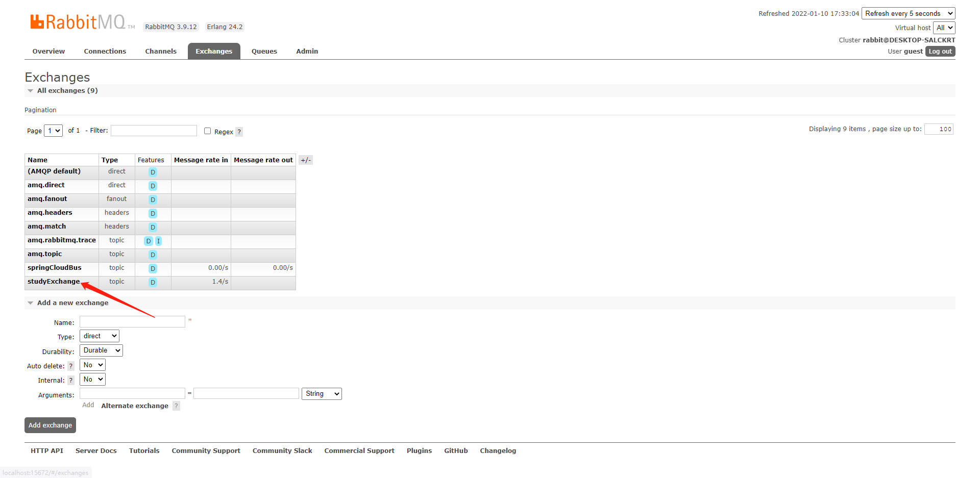
Task: Focus the Filter text field
Action: (154, 131)
